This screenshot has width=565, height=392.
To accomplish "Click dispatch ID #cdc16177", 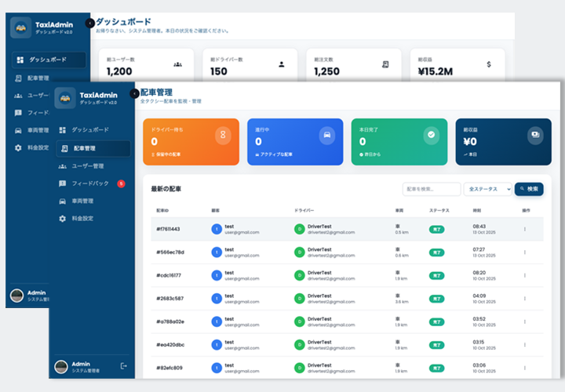I will pos(169,275).
